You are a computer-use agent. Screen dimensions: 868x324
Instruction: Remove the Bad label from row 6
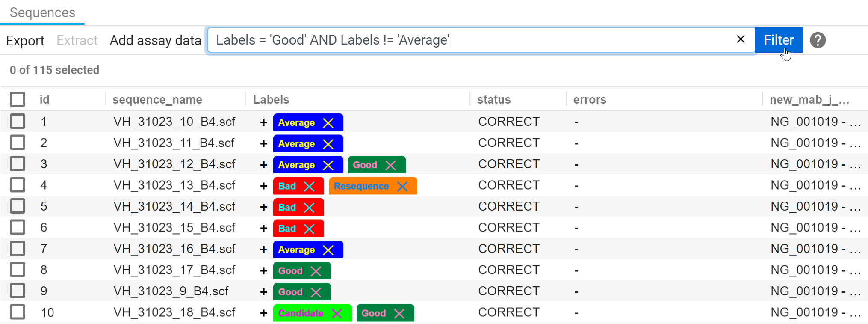click(x=309, y=229)
